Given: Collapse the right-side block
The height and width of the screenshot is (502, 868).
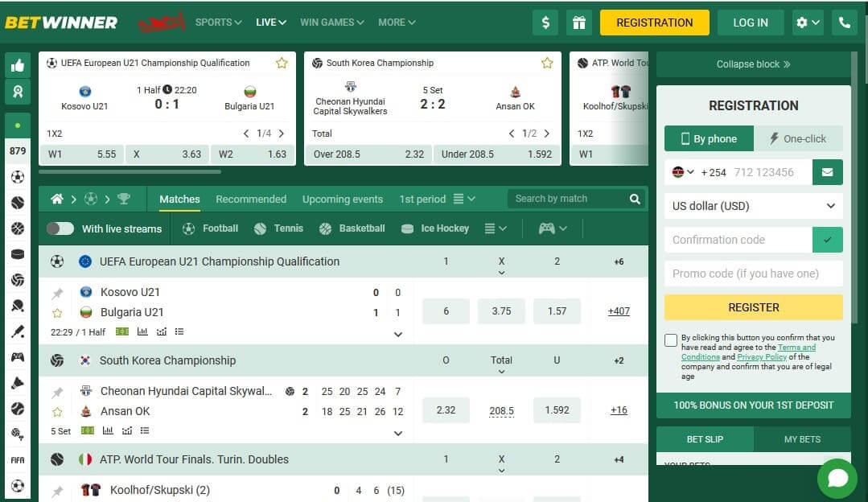Looking at the screenshot, I should pos(754,64).
